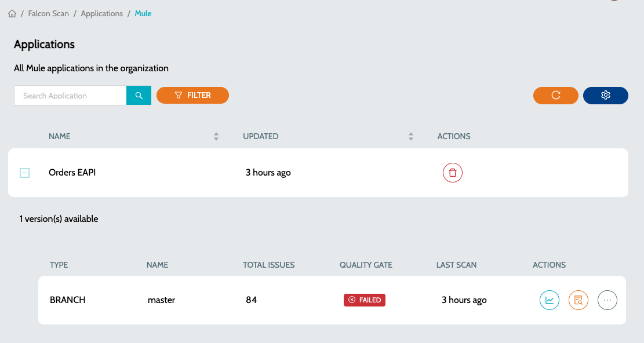This screenshot has width=644, height=343.
Task: Open the Falcon Scan breadcrumb
Action: [x=49, y=13]
